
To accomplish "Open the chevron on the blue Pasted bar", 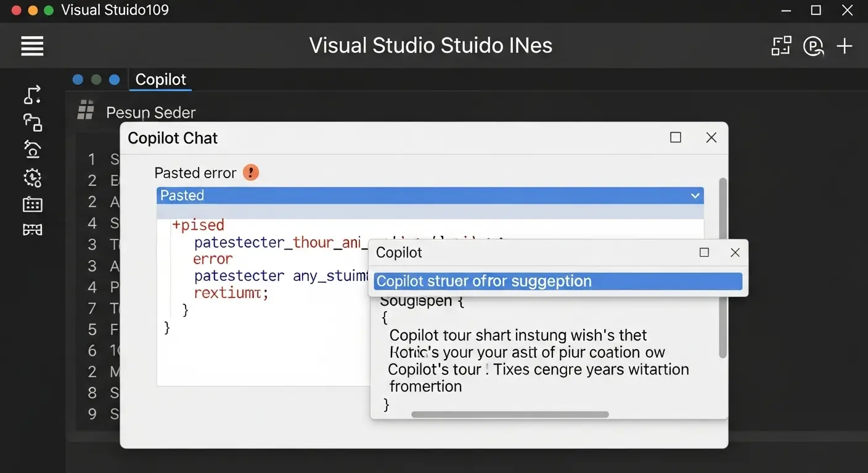I will pos(695,195).
